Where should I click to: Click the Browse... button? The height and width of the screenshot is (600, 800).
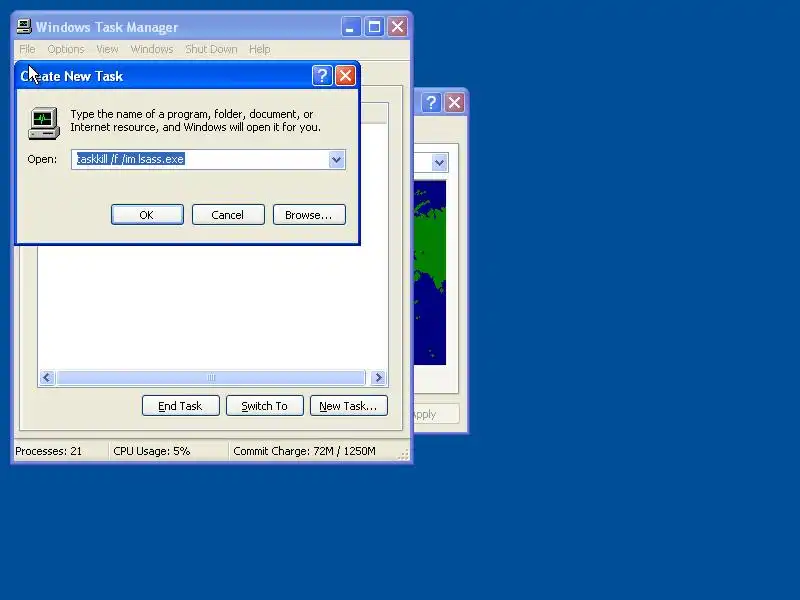[309, 215]
